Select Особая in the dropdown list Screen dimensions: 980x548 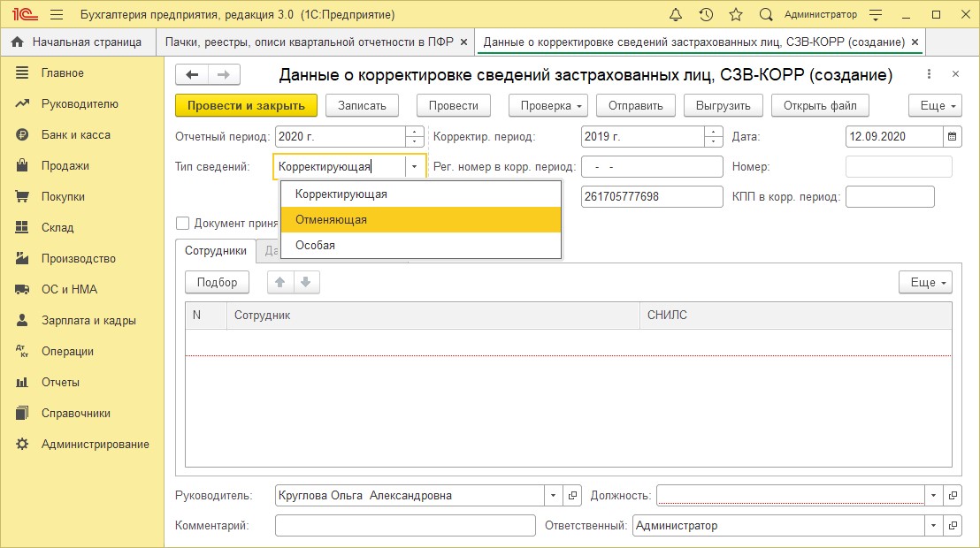(421, 246)
